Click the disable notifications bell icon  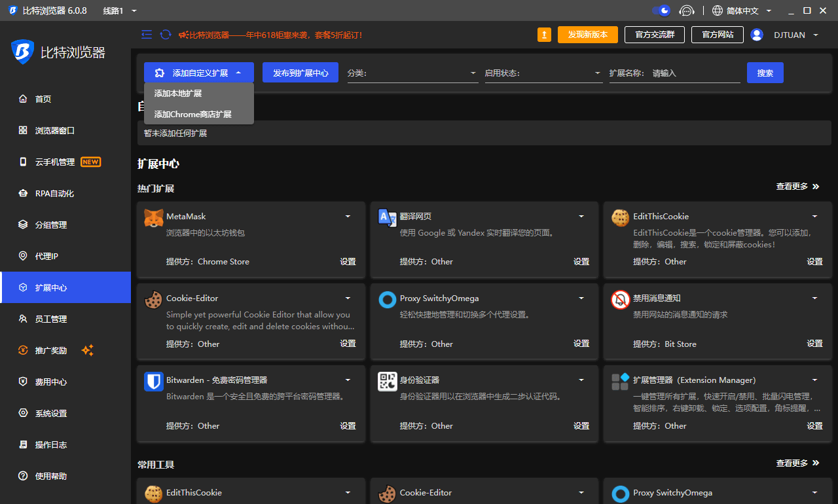click(x=620, y=300)
